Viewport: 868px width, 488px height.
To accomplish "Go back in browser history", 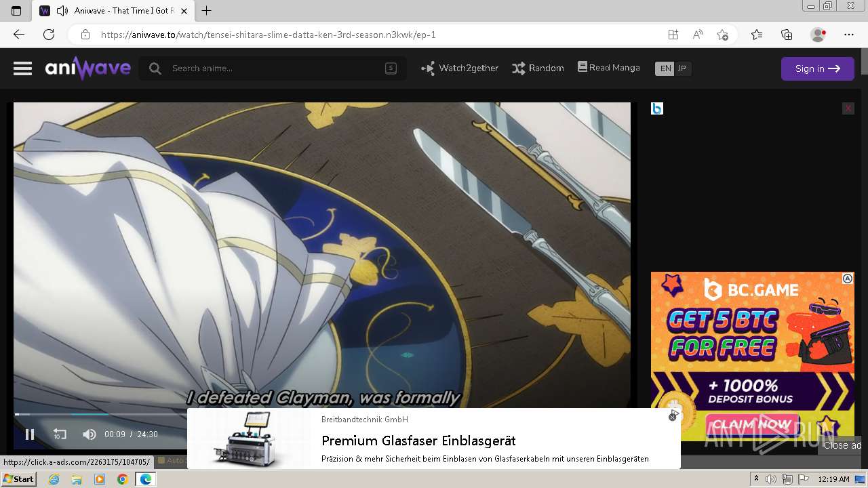I will [x=18, y=35].
